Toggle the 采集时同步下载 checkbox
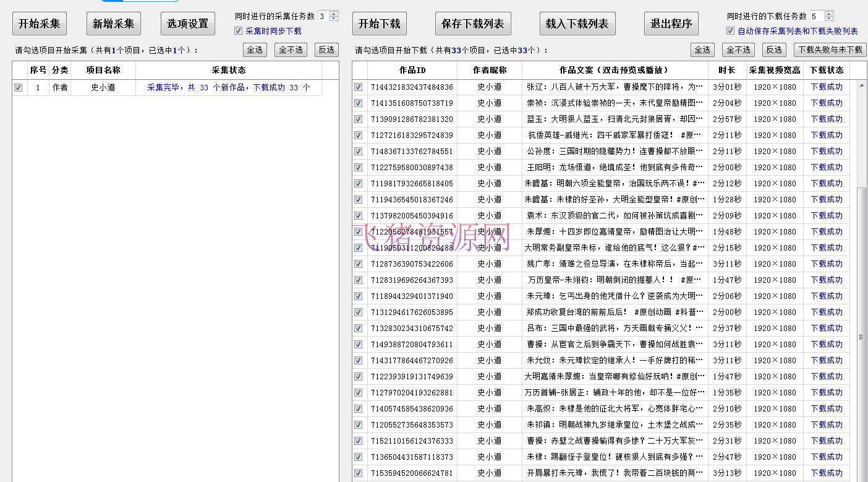The image size is (868, 482). coord(238,30)
